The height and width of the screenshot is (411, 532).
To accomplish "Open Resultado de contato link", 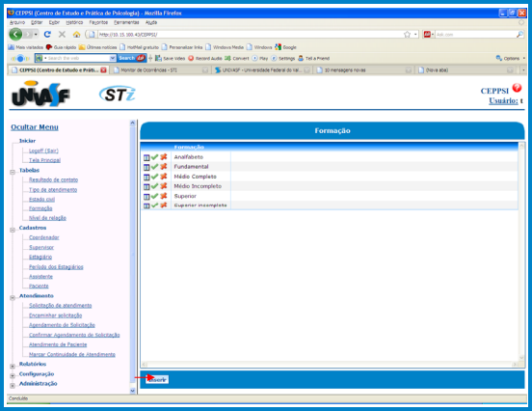I will [53, 179].
